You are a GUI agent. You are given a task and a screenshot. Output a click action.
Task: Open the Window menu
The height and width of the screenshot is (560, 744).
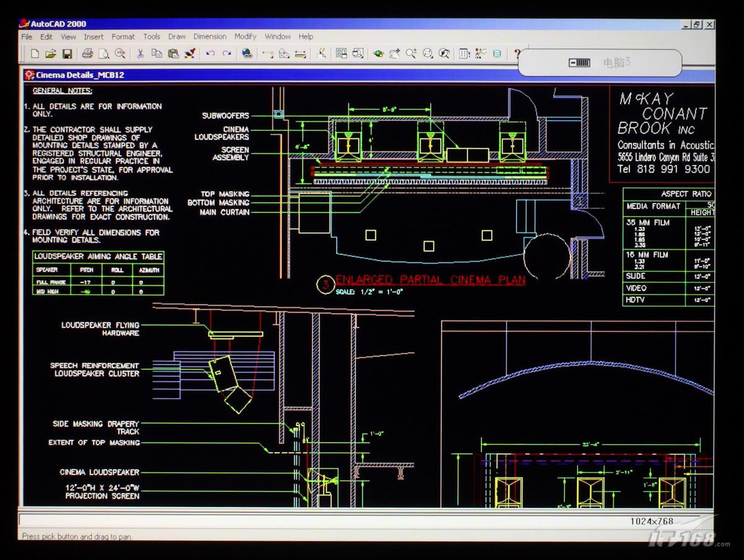tap(278, 37)
